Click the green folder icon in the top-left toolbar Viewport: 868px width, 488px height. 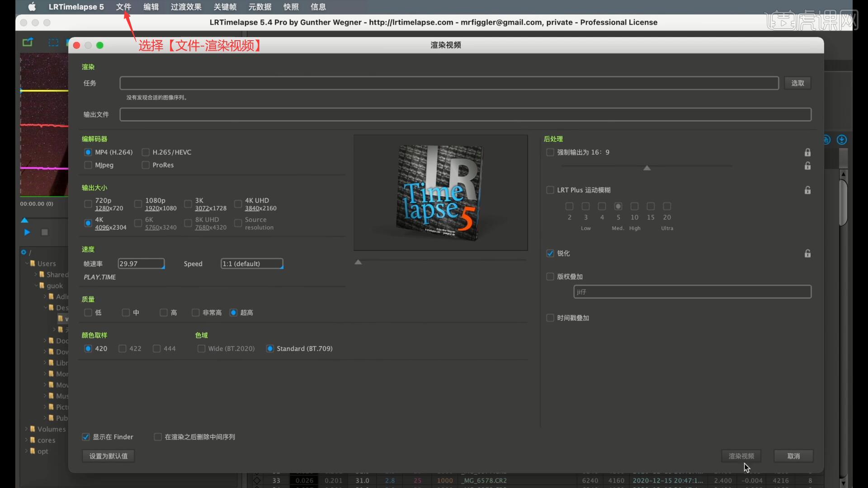[28, 42]
